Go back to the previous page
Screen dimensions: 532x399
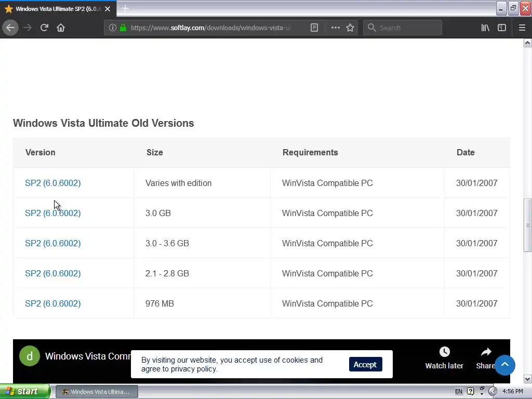10,28
